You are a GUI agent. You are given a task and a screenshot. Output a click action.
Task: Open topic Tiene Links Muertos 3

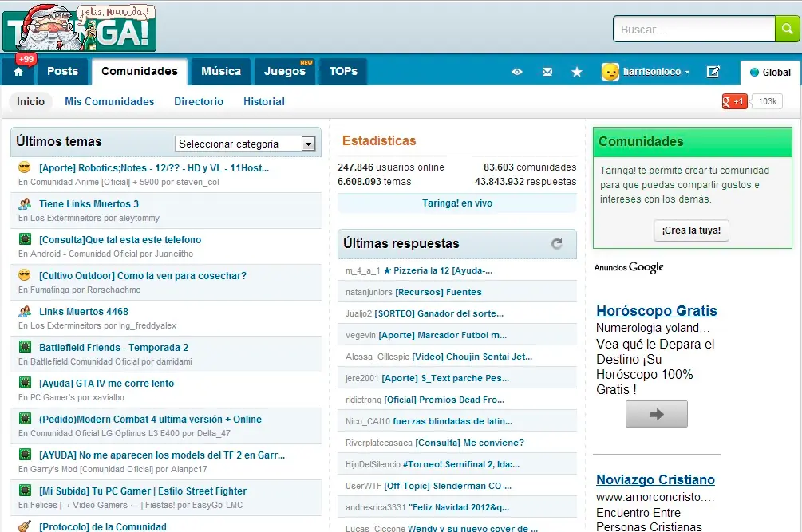(89, 204)
